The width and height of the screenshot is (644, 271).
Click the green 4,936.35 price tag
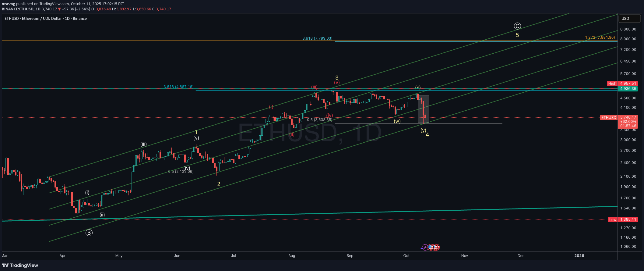[628, 89]
